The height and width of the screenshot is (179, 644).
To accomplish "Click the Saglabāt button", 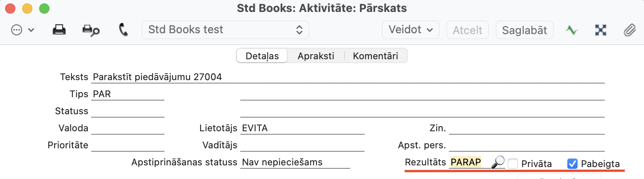I will (x=524, y=30).
